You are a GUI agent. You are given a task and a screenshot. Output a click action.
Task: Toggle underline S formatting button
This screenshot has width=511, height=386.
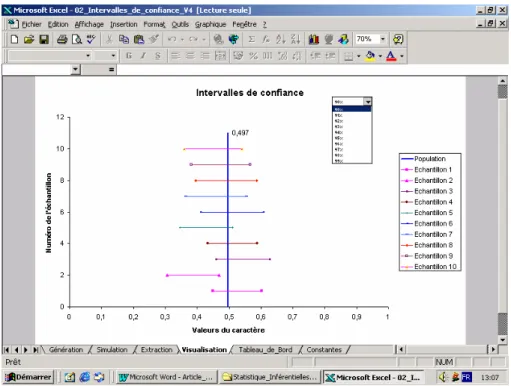click(158, 56)
